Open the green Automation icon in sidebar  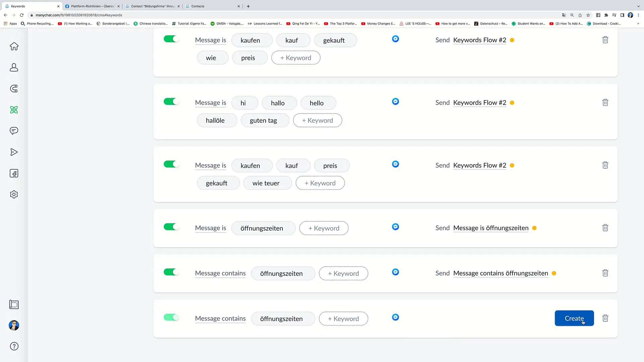[14, 110]
